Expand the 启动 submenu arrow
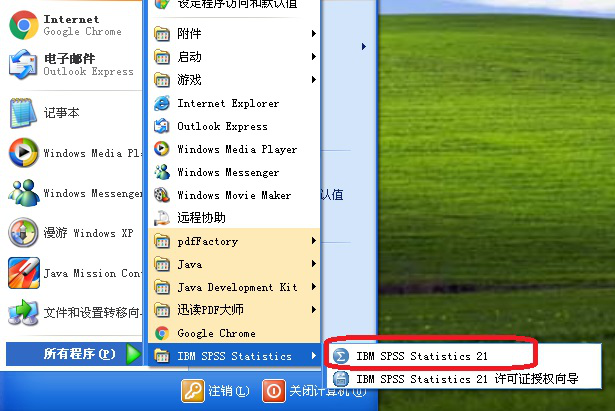This screenshot has width=615, height=411. [314, 57]
